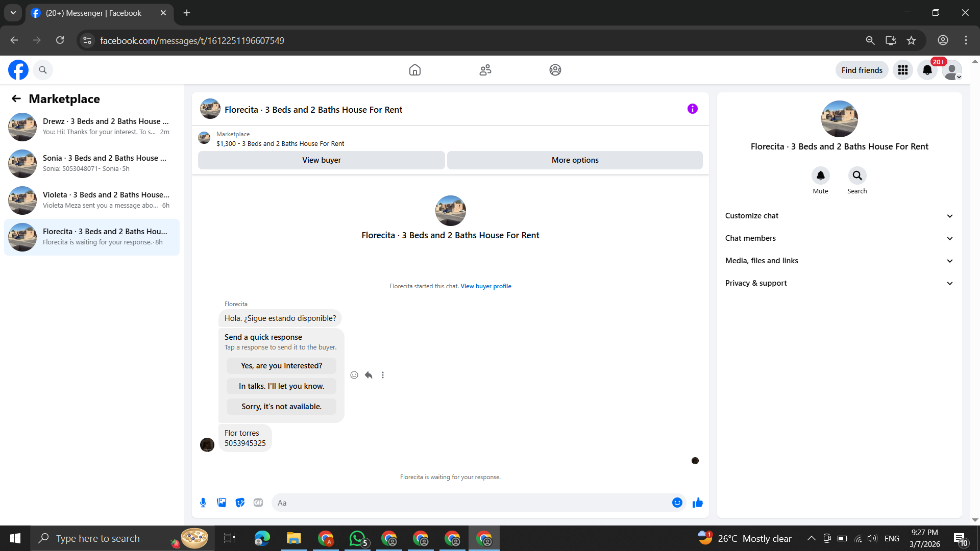This screenshot has width=980, height=551.
Task: Open File Explorer from the taskbar
Action: point(293,538)
